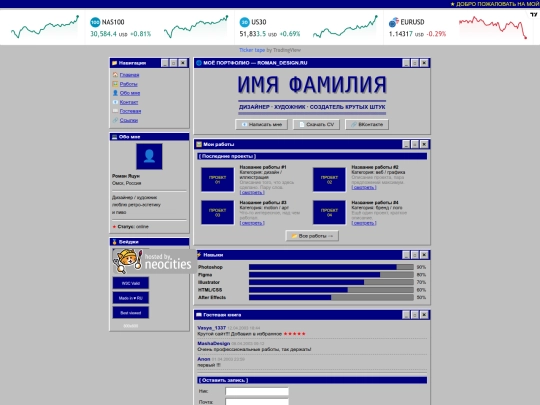This screenshot has width=540, height=405.
Task: Click the five red stars rating
Action: pos(294,334)
